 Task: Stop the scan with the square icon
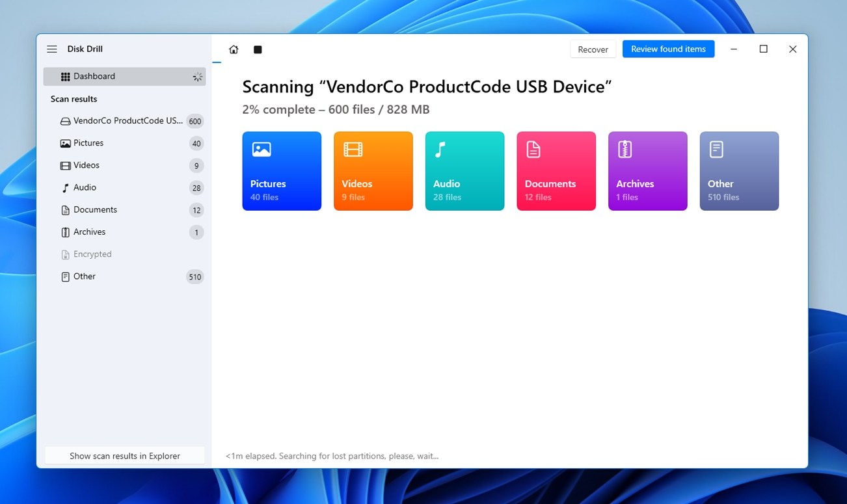click(258, 49)
